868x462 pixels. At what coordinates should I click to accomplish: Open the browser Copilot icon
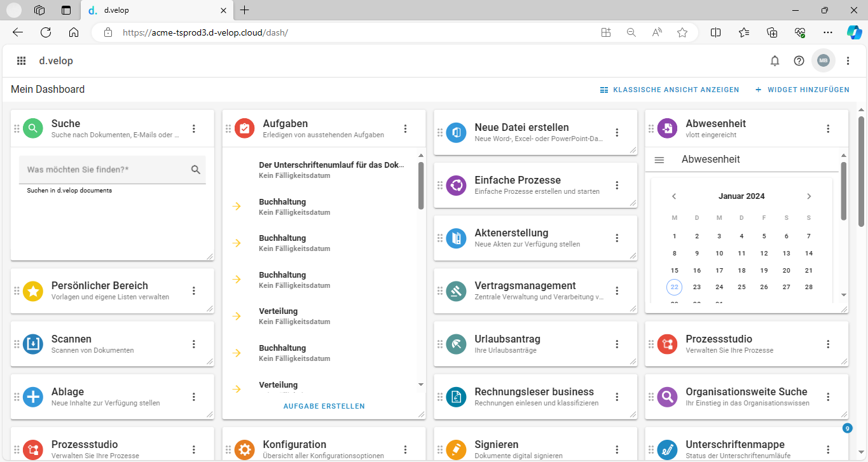853,32
